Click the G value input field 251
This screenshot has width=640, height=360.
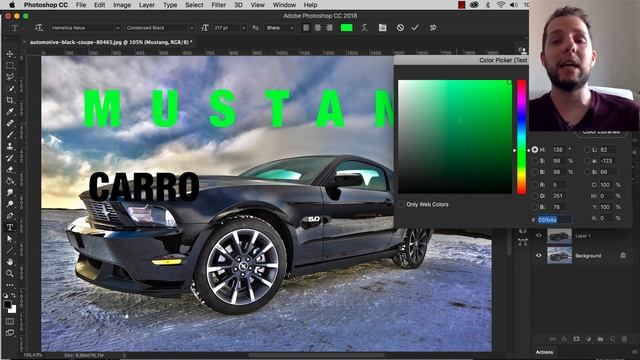(x=558, y=196)
